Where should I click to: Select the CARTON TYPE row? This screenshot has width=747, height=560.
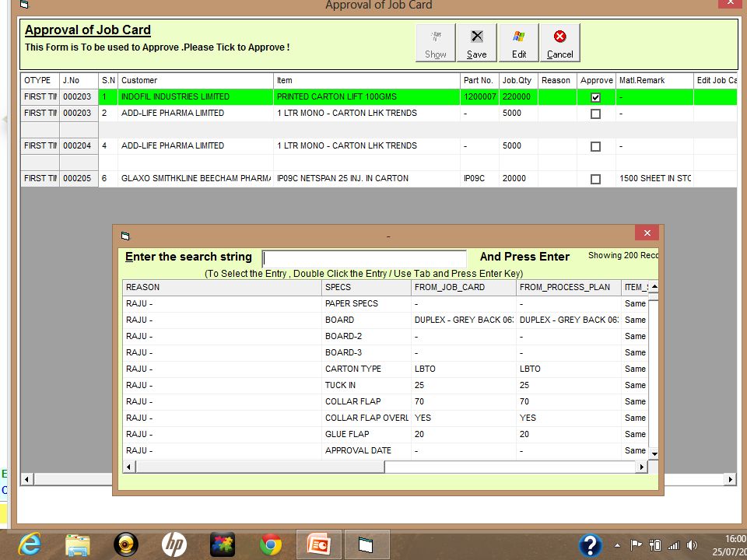[x=385, y=369]
